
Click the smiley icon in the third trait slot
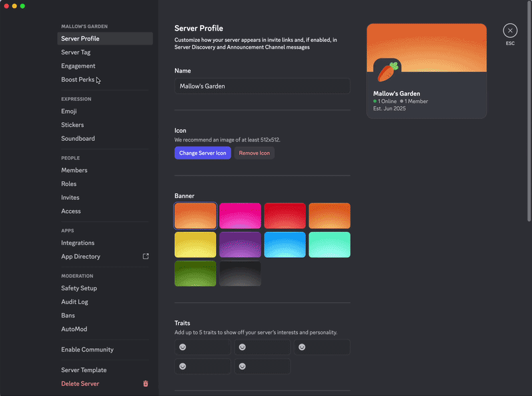302,347
